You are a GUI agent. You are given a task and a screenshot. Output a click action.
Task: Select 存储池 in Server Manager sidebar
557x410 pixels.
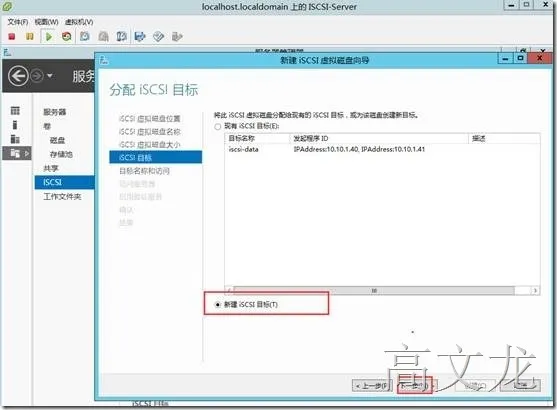coord(61,154)
